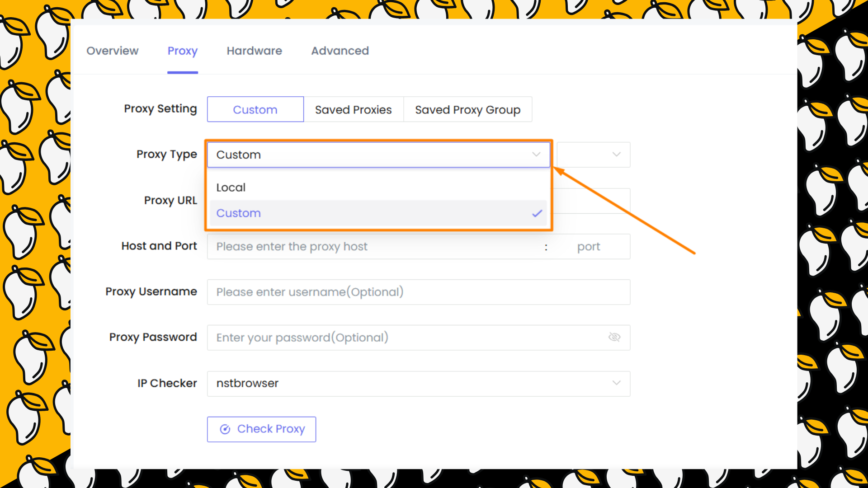Toggle password visibility eye icon
This screenshot has width=868, height=488.
pyautogui.click(x=614, y=337)
